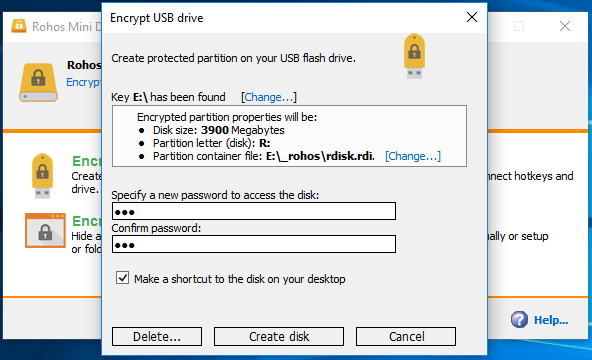Uncheck Make a shortcut to the disk checkbox
The width and height of the screenshot is (592, 360).
point(122,278)
